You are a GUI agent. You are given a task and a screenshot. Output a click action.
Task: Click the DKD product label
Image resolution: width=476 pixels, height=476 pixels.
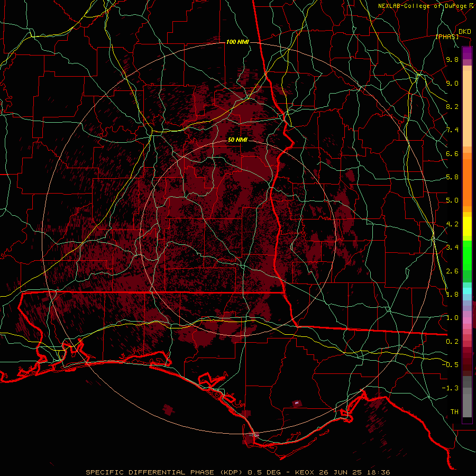[x=464, y=32]
